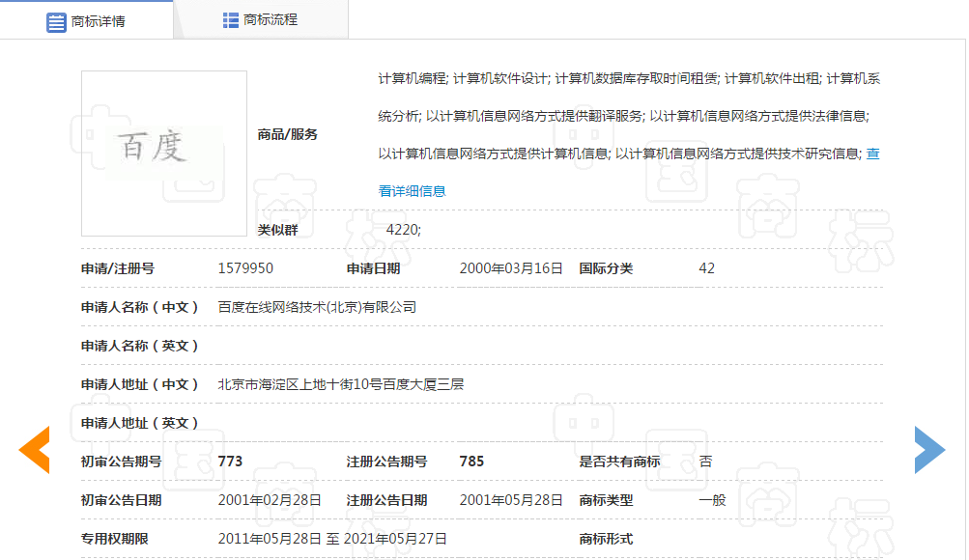This screenshot has height=560, width=969.
Task: Select the 商标详情 tab
Action: (x=97, y=19)
